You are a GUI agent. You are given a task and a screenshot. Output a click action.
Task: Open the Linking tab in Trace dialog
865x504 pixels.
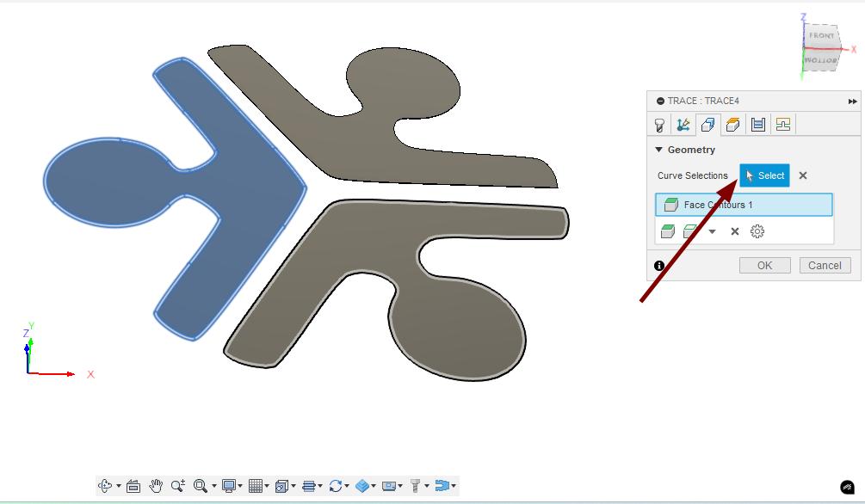pyautogui.click(x=782, y=125)
